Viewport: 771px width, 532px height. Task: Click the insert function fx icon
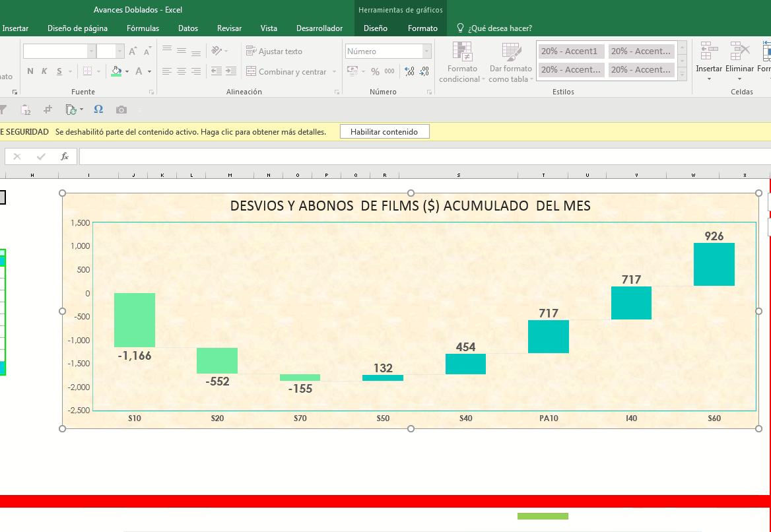(x=65, y=156)
